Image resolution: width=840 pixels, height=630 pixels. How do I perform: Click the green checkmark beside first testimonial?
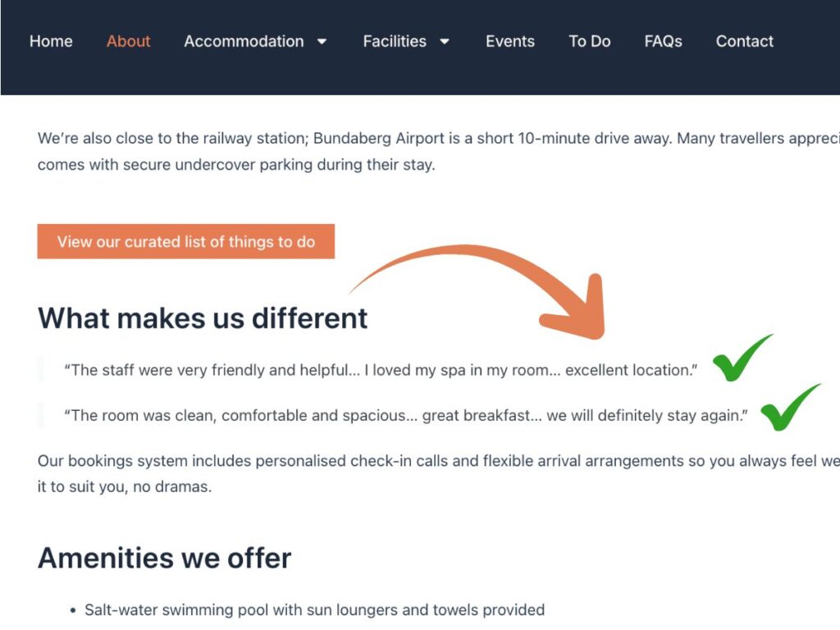point(741,358)
